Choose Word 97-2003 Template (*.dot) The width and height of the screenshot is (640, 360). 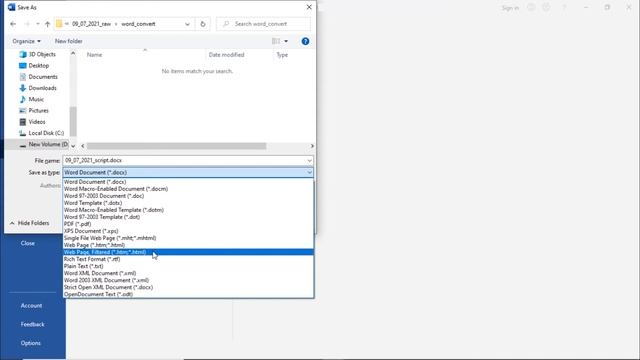[x=188, y=217]
